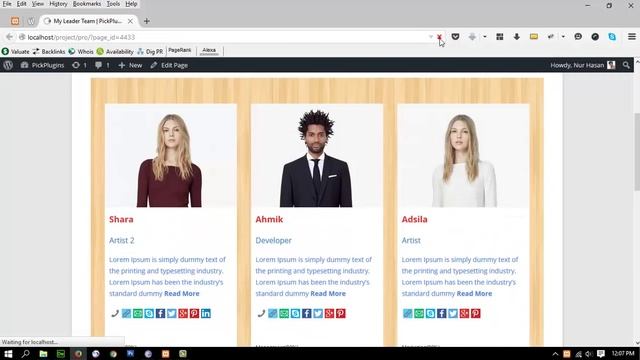Screen dimensions: 640x360
Task: Click the Skype extension icon in toolbar
Action: tap(612, 37)
